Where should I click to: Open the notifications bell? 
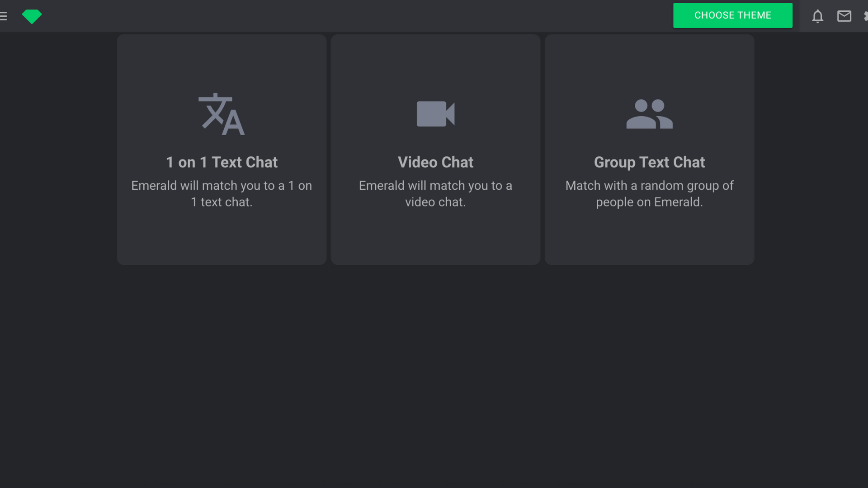pos(817,16)
